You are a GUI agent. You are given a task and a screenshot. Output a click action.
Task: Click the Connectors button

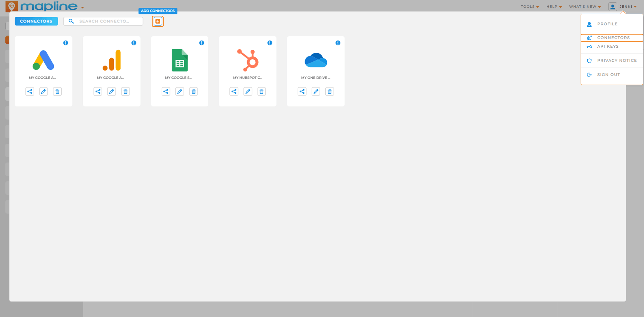click(36, 21)
